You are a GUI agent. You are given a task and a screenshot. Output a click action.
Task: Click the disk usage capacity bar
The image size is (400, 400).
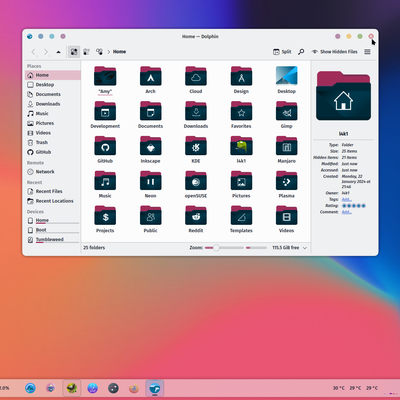pyautogui.click(x=256, y=248)
